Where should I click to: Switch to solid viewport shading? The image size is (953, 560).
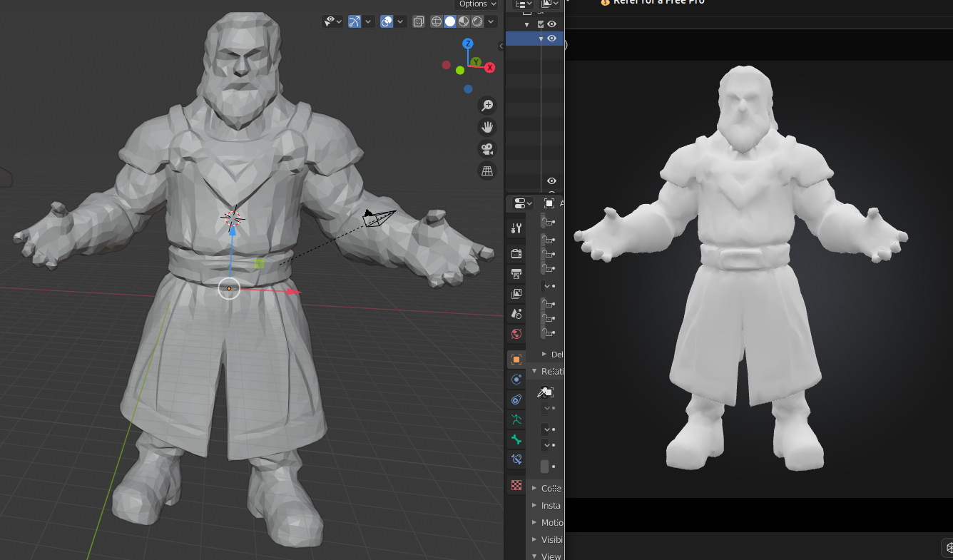coord(450,21)
